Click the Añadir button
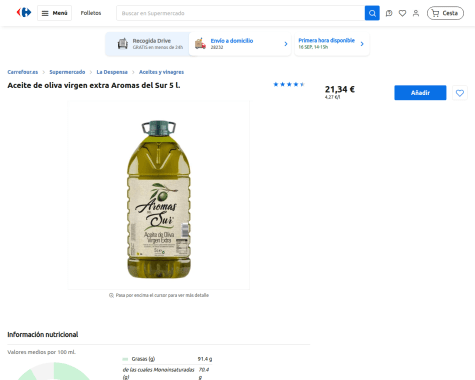 click(420, 93)
